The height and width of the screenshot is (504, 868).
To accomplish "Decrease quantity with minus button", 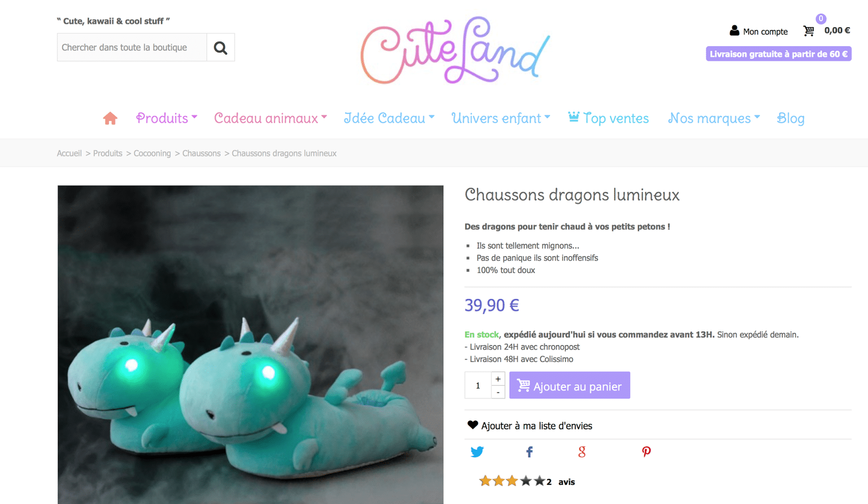I will pos(498,392).
